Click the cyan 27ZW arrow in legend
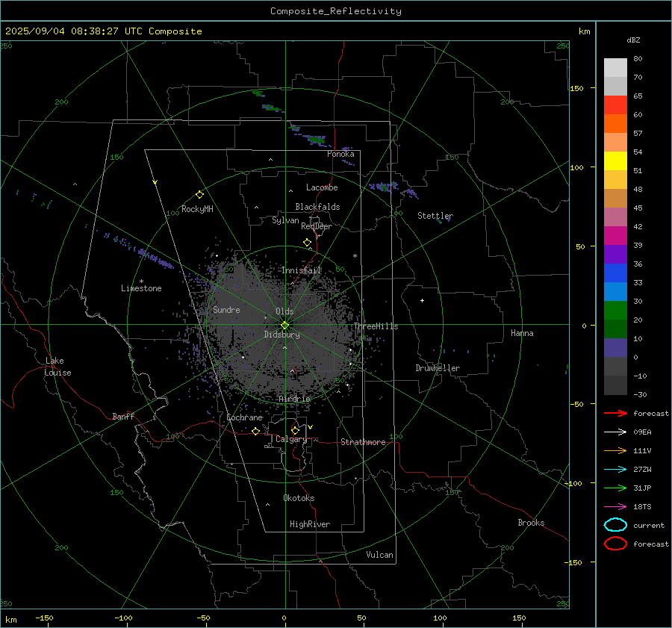The height and width of the screenshot is (628, 672). click(x=615, y=470)
